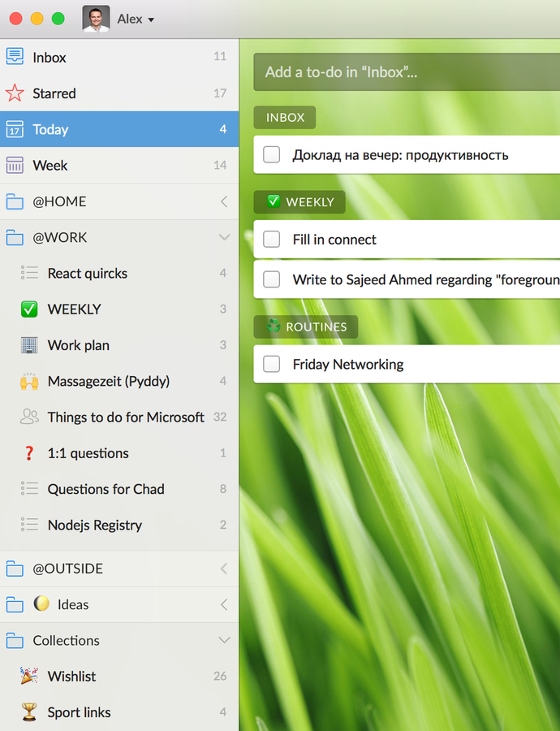Click the party popper icon beside Wishlist
Viewport: 560px width, 731px height.
(29, 676)
